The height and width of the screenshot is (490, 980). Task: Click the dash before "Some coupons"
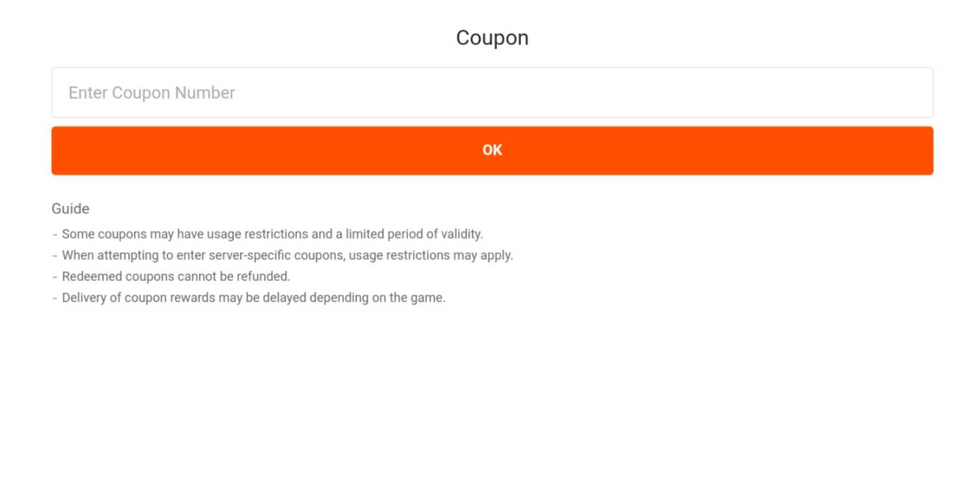[55, 234]
